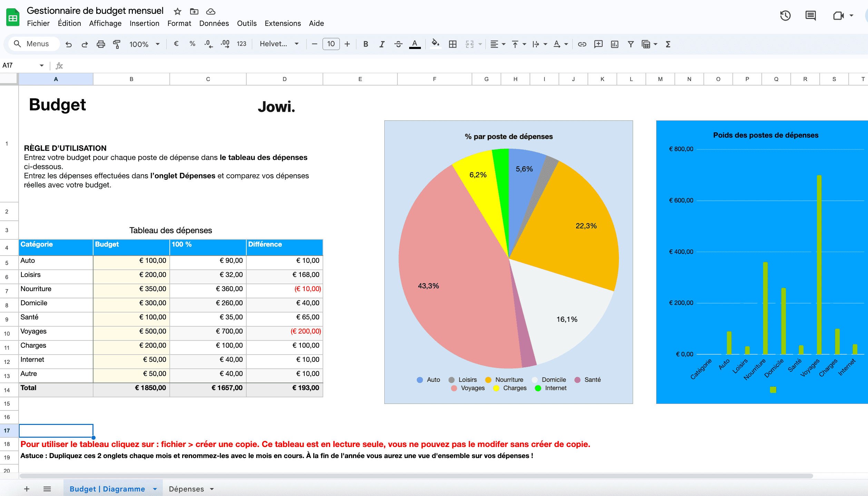Screen dimensions: 868x496
Task: Open the text color picker
Action: (x=415, y=44)
